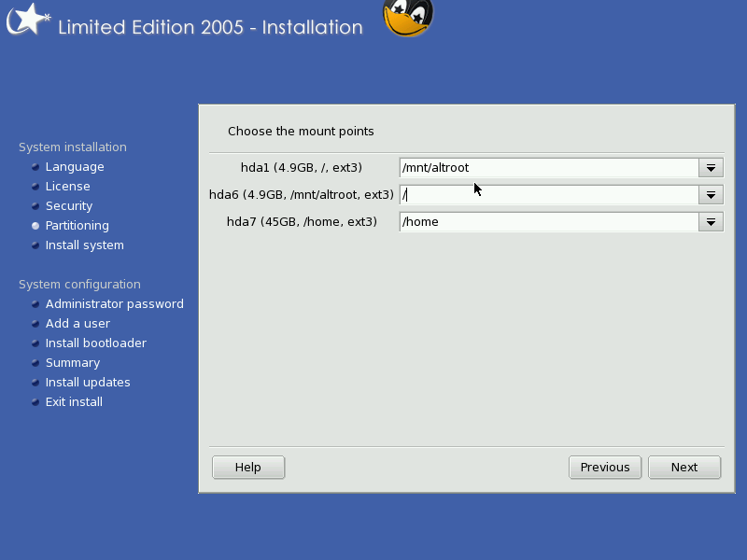Proceed with the Next button
Viewport: 747px width, 560px height.
click(x=684, y=468)
